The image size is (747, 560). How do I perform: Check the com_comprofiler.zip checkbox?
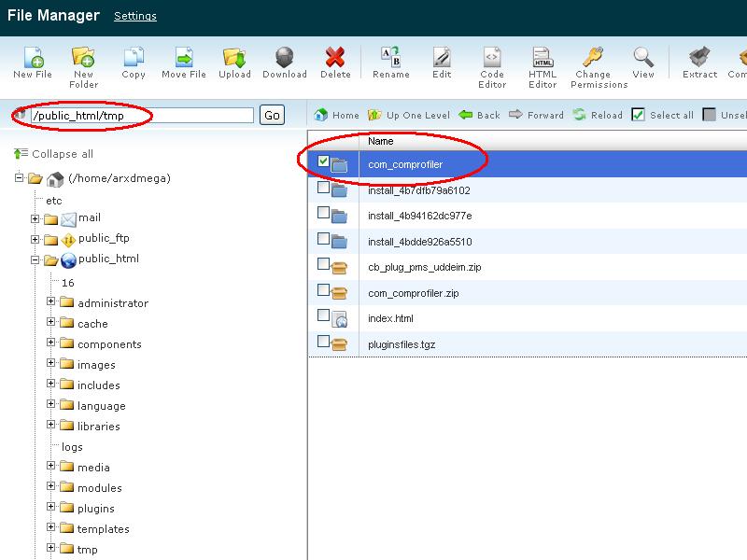point(323,289)
